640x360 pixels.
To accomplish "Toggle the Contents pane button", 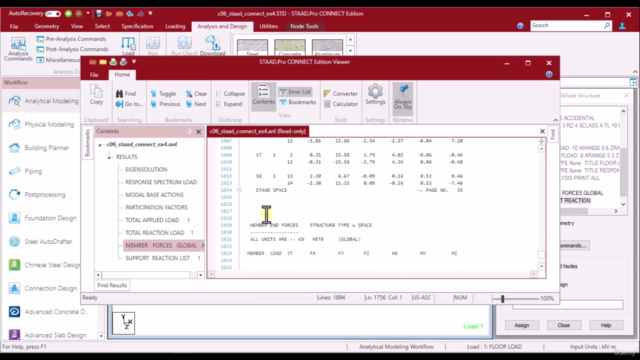I will [x=263, y=95].
